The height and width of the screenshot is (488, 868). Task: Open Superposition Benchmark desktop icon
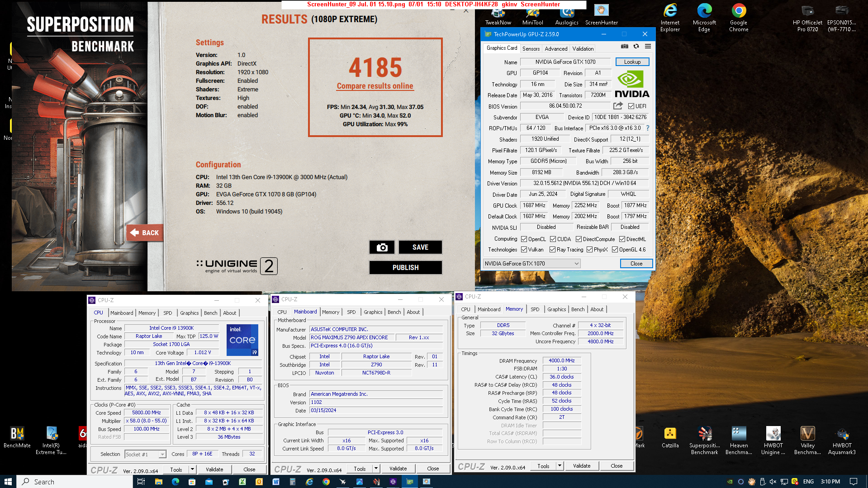coord(704,441)
